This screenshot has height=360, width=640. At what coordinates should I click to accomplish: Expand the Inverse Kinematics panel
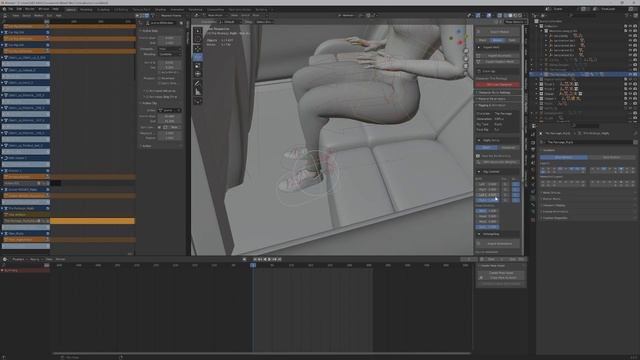tap(555, 211)
